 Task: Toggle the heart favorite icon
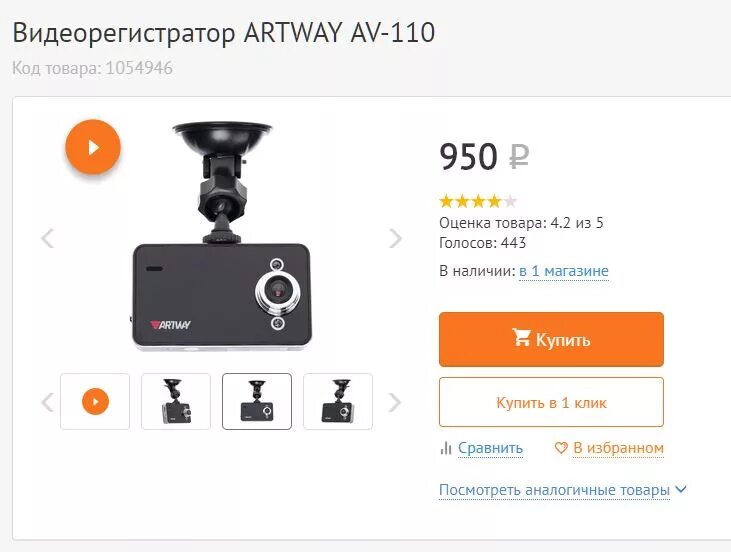(x=561, y=448)
